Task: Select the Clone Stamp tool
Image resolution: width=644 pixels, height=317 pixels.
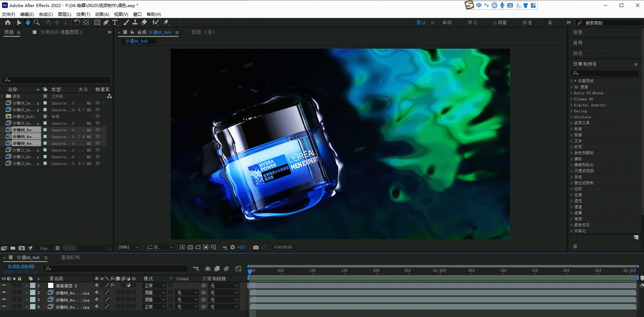Action: tap(135, 22)
